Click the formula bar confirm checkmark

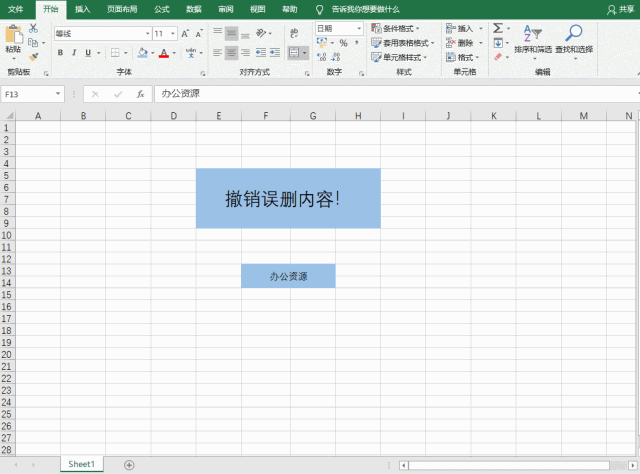pyautogui.click(x=118, y=94)
